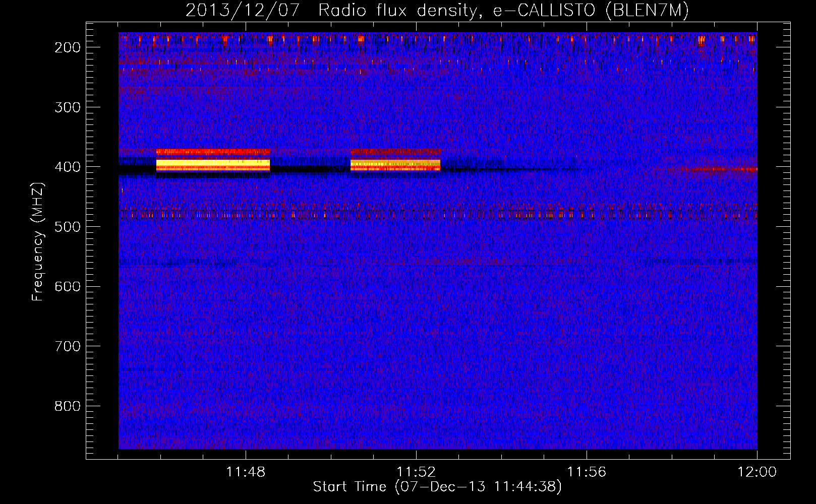The image size is (816, 504).
Task: Click the 300 frequency tick label
Action: pyautogui.click(x=67, y=107)
